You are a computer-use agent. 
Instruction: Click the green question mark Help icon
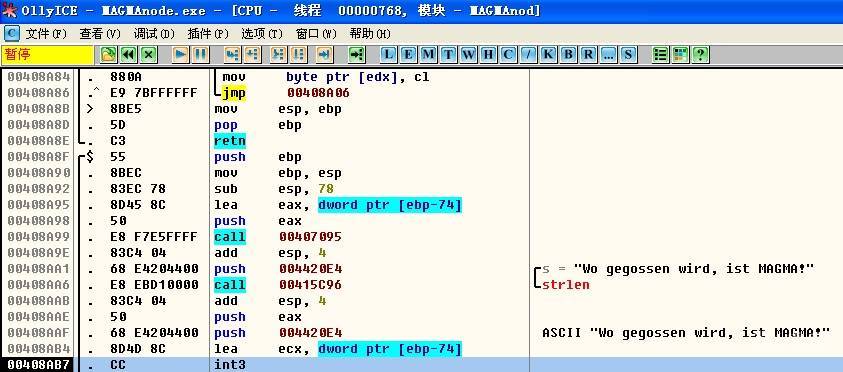[700, 54]
